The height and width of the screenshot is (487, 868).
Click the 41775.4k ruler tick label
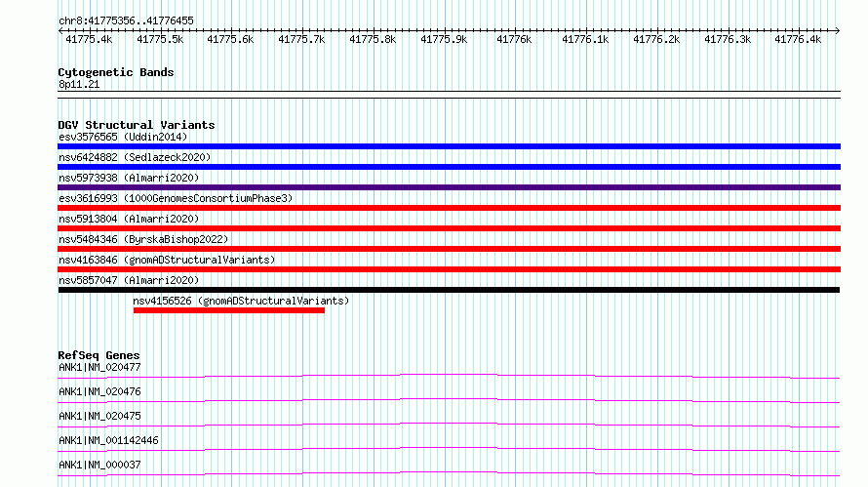coord(89,39)
